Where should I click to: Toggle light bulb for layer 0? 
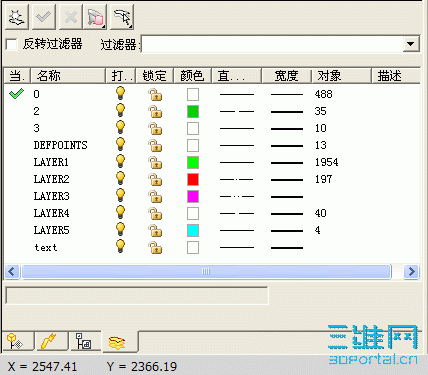tap(120, 93)
